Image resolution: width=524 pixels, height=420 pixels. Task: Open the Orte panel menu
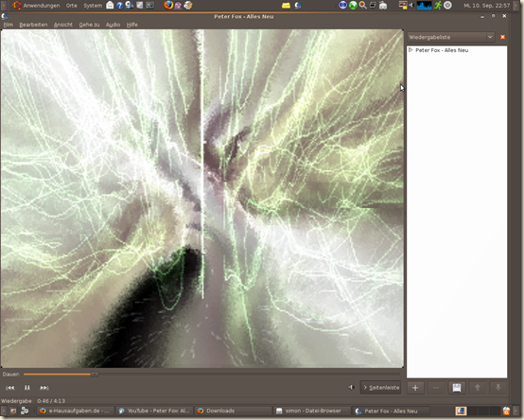click(x=71, y=6)
